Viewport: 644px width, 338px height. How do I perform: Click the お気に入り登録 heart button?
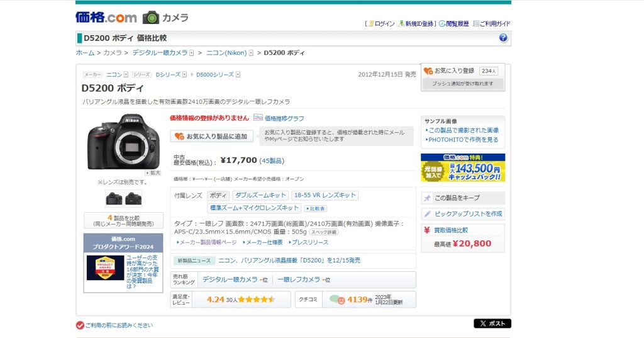pyautogui.click(x=448, y=70)
